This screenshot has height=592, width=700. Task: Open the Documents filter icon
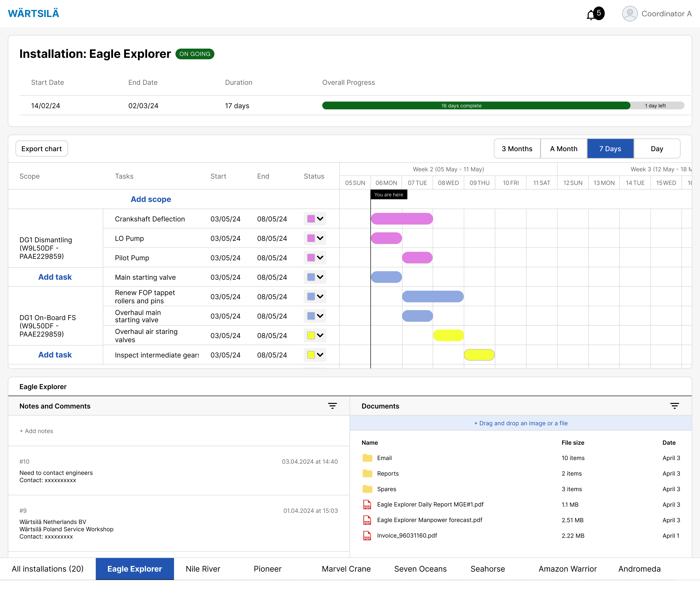click(674, 406)
